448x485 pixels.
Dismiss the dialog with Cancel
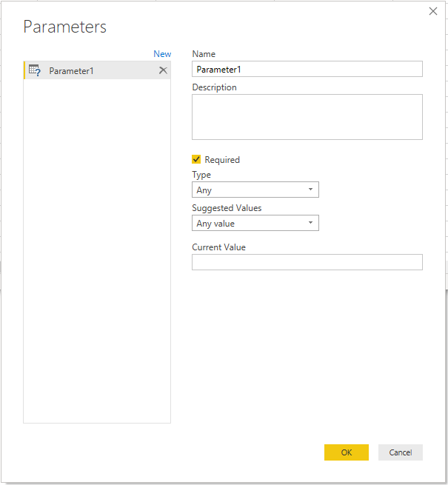click(x=401, y=452)
